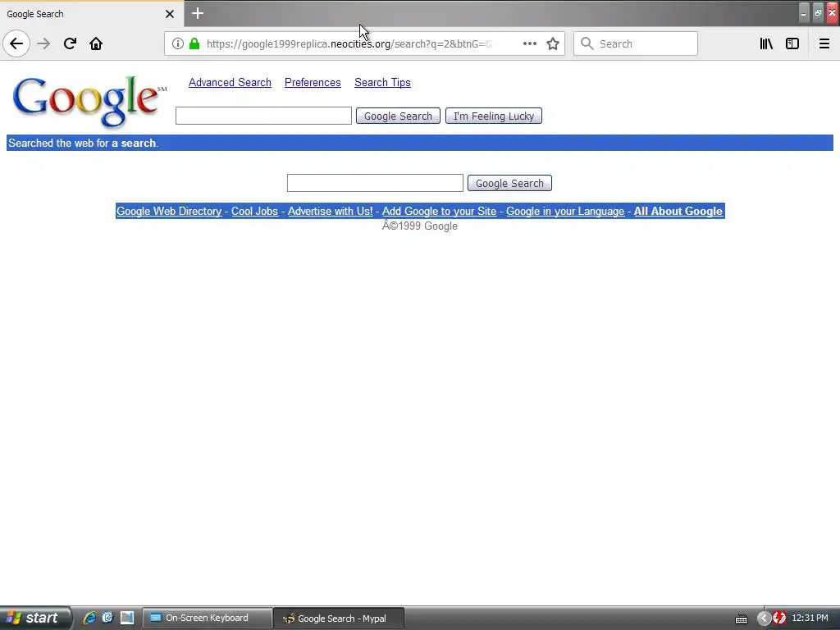Switch to On-Screen Keyboard taskbar item
Image resolution: width=840 pixels, height=630 pixels.
(x=208, y=619)
